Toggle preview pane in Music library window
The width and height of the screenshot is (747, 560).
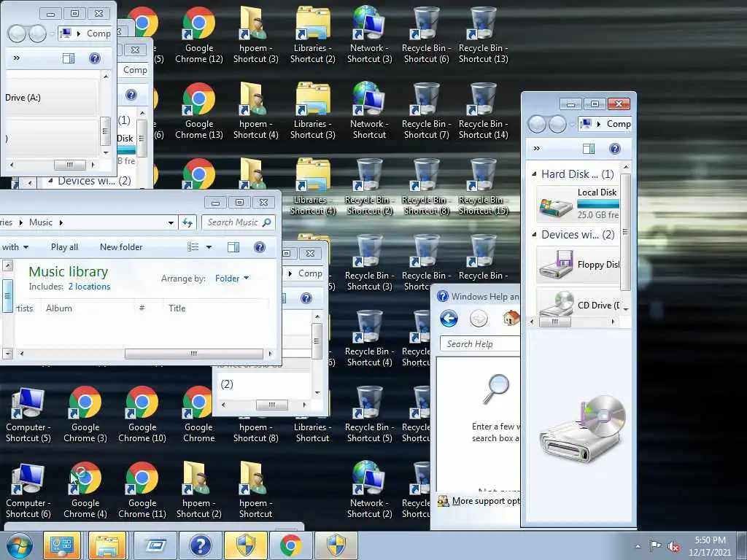(233, 246)
